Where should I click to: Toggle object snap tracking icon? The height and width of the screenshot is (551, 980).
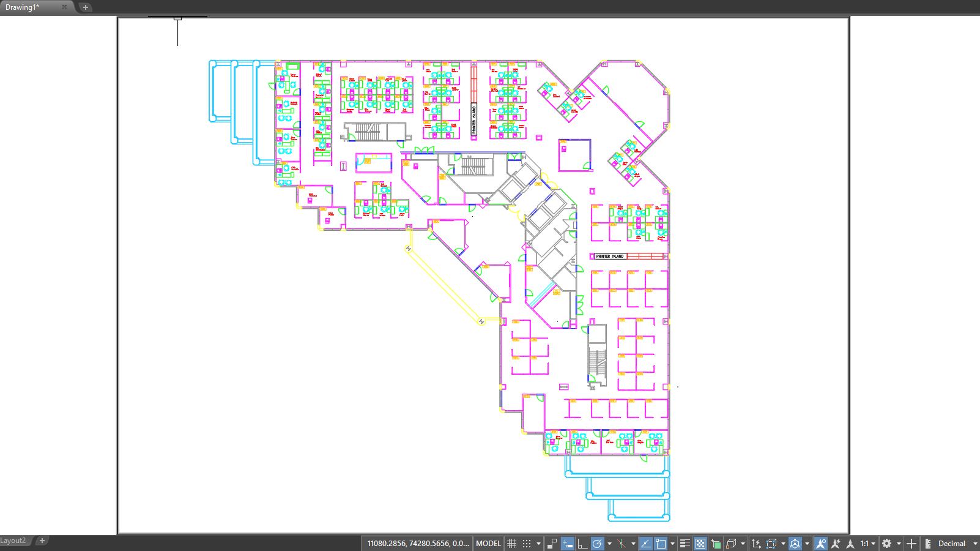[645, 544]
